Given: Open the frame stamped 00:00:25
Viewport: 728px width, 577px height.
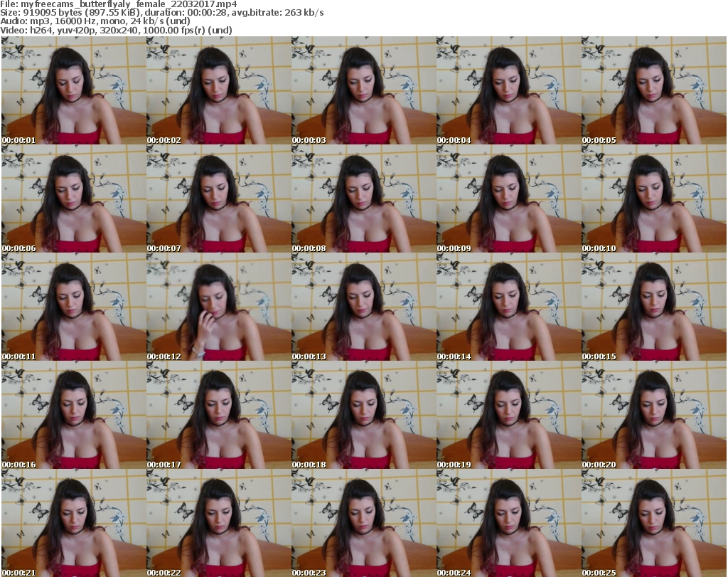Looking at the screenshot, I should [654, 523].
